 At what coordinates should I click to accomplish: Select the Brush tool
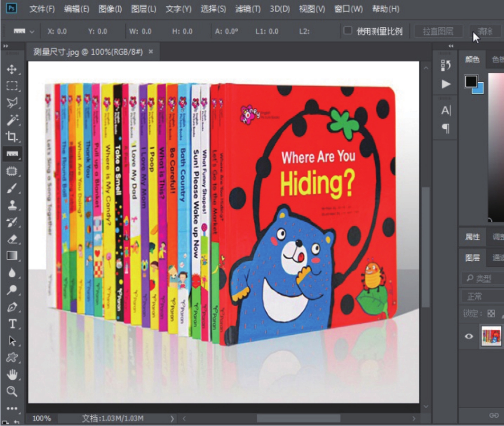pyautogui.click(x=12, y=188)
